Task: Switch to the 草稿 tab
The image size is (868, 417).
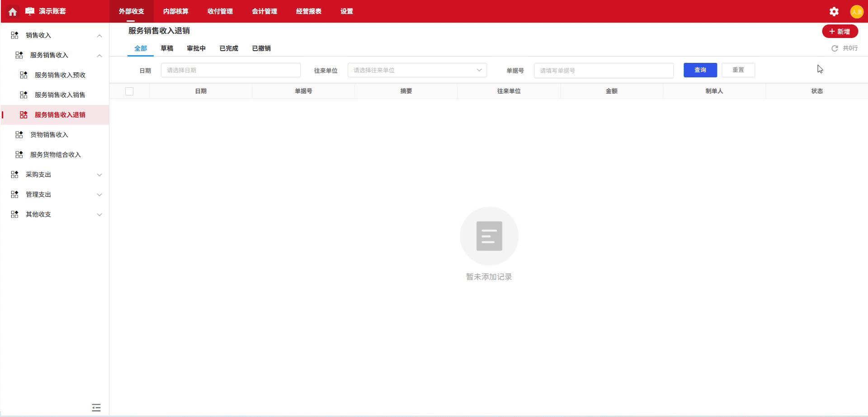Action: tap(167, 48)
